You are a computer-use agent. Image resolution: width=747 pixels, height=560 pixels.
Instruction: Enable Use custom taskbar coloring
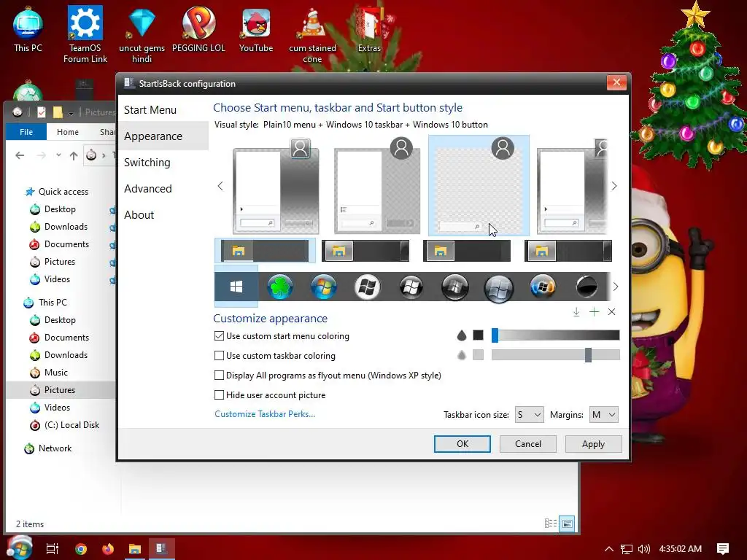click(219, 355)
